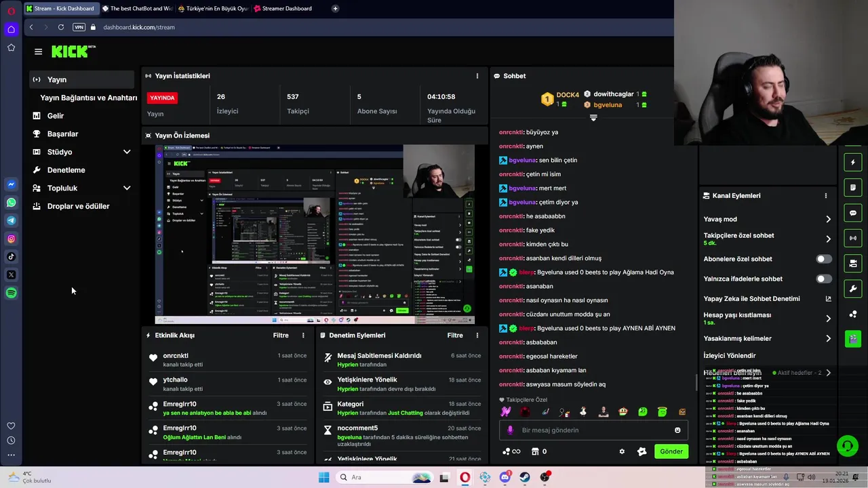Open Yayın İstatistikleri three-dot menu
The width and height of the screenshot is (868, 488).
(477, 76)
